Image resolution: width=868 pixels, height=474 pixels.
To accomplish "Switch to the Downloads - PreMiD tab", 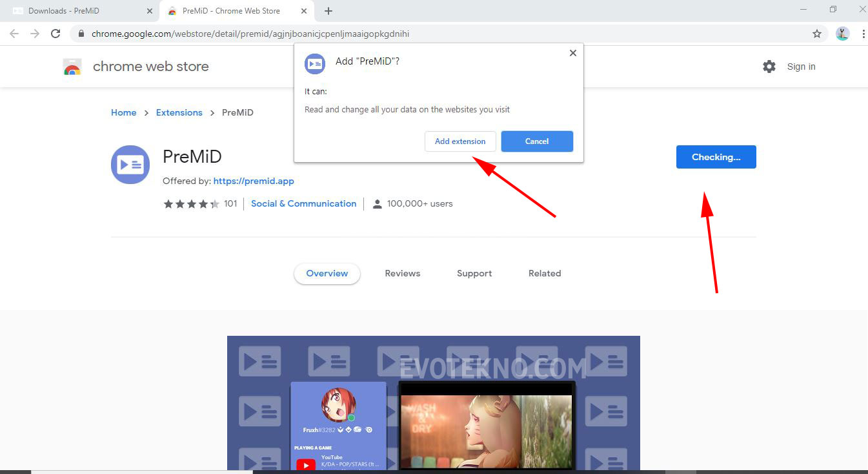I will coord(81,11).
